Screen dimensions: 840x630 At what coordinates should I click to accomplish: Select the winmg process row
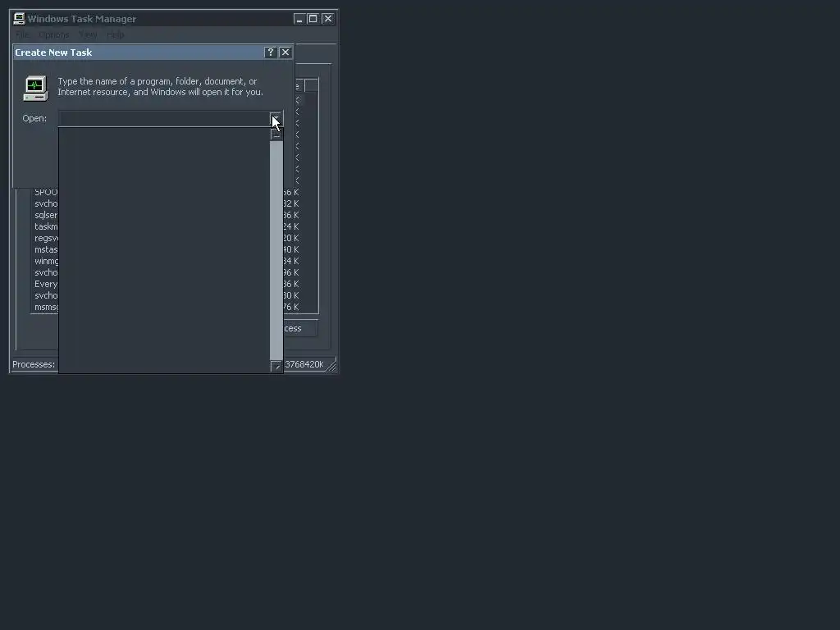(46, 262)
